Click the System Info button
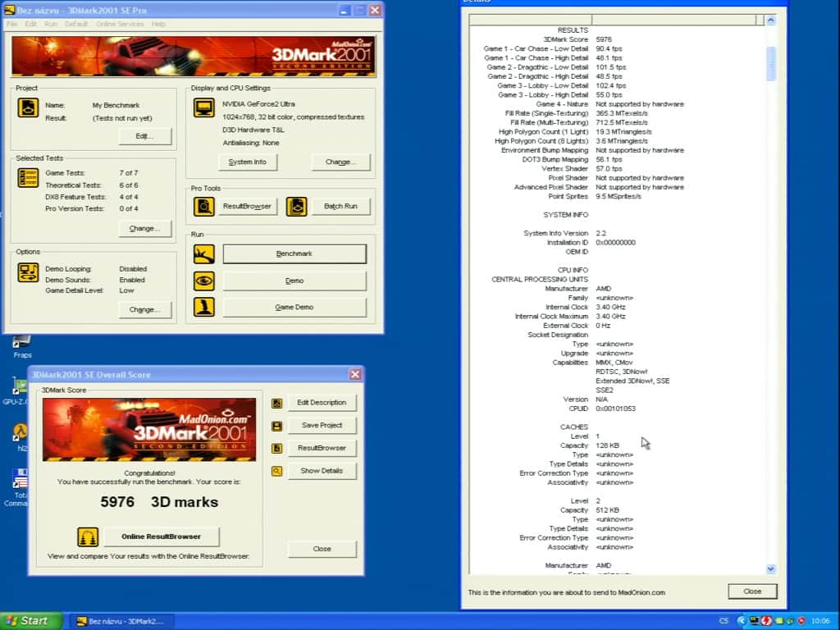The width and height of the screenshot is (840, 630). coord(248,162)
